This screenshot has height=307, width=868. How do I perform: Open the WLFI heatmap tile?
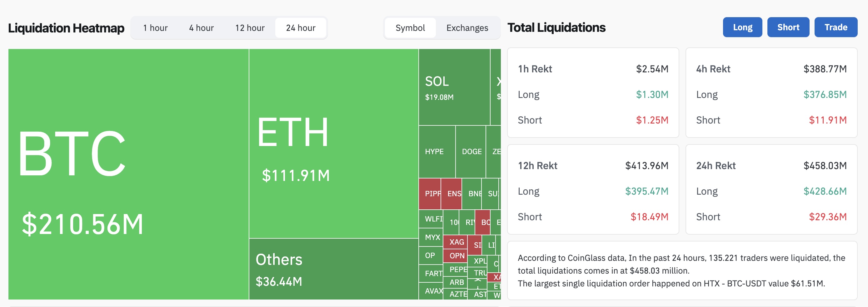[x=431, y=219]
